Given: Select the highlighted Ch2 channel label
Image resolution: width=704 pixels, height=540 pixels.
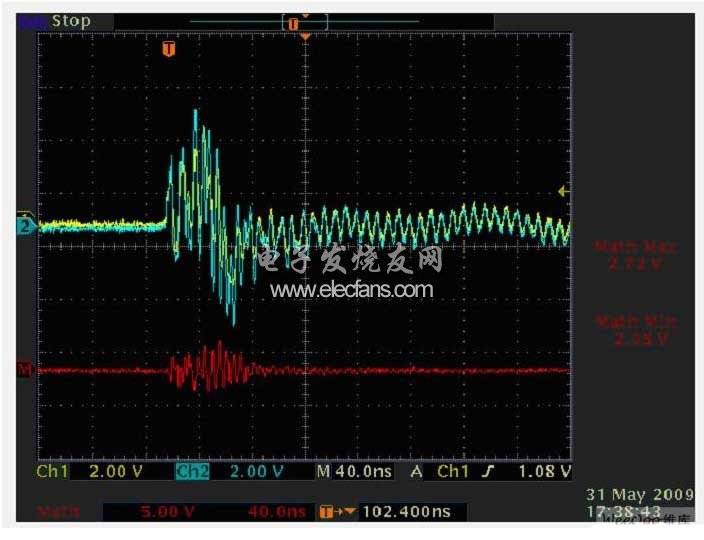Looking at the screenshot, I should coord(192,472).
